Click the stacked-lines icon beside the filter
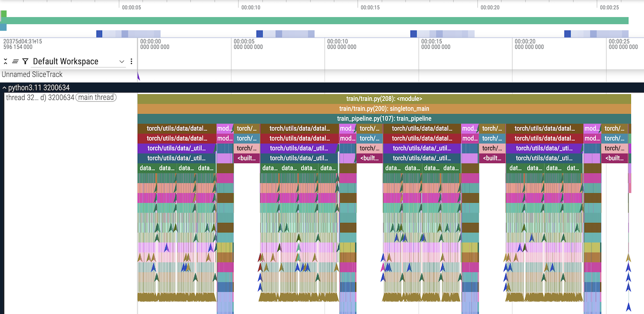 point(15,61)
